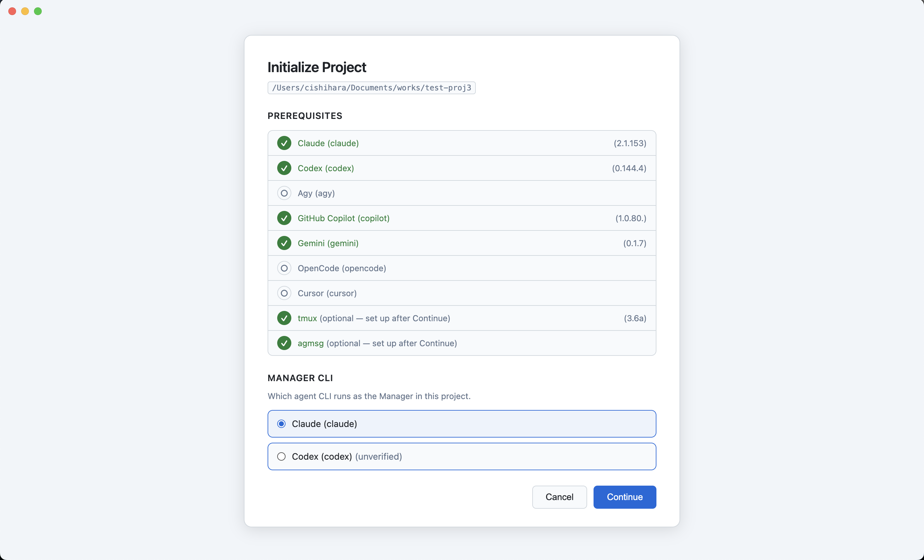Click Copilot version number (1.0.80.)
This screenshot has width=924, height=560.
pos(631,218)
